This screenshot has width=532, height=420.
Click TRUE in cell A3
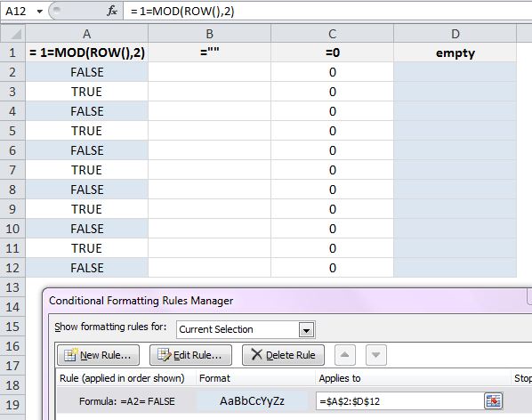(x=86, y=92)
